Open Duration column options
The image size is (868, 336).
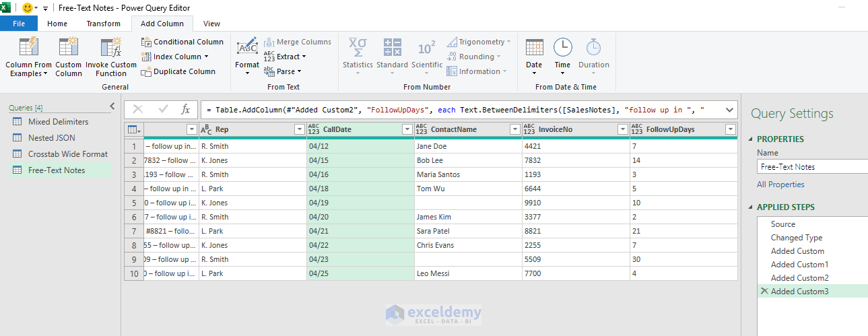[x=593, y=57]
